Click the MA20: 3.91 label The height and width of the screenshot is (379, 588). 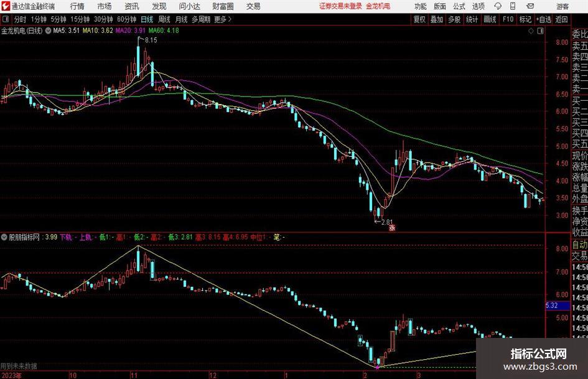coord(131,30)
